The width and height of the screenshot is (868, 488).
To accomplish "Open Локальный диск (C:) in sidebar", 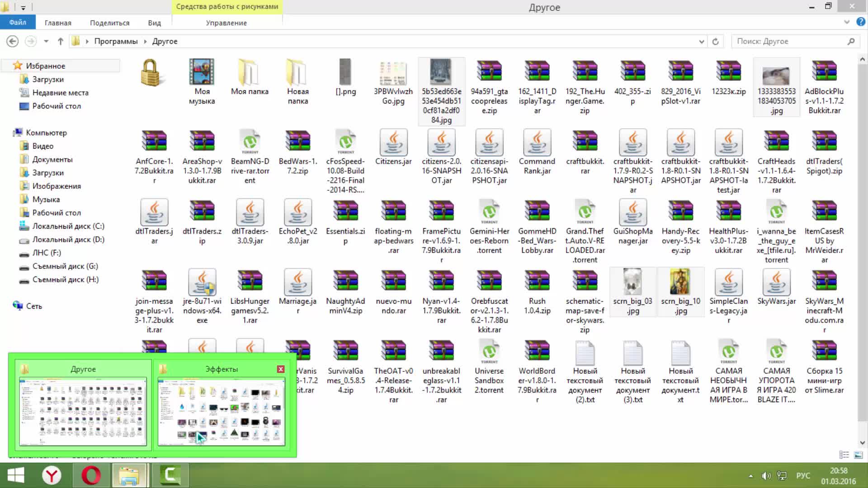I will pos(68,226).
